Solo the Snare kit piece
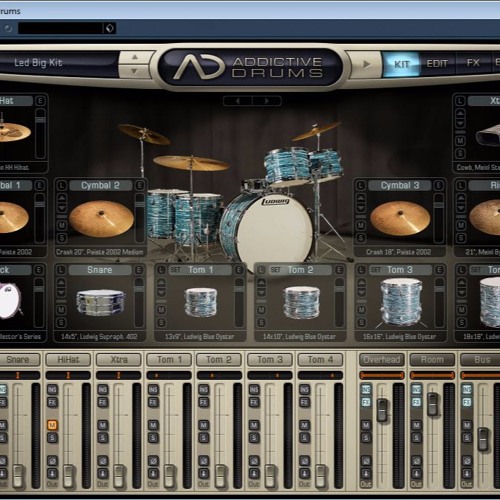The width and height of the screenshot is (500, 500). (x=61, y=322)
